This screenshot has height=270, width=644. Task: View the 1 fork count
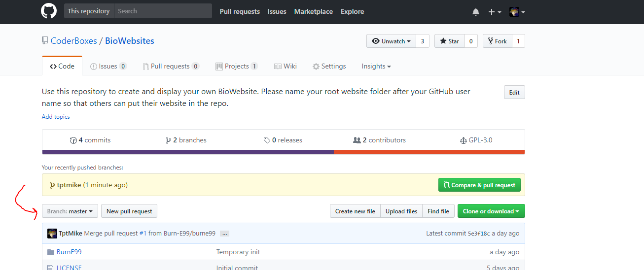coord(518,41)
